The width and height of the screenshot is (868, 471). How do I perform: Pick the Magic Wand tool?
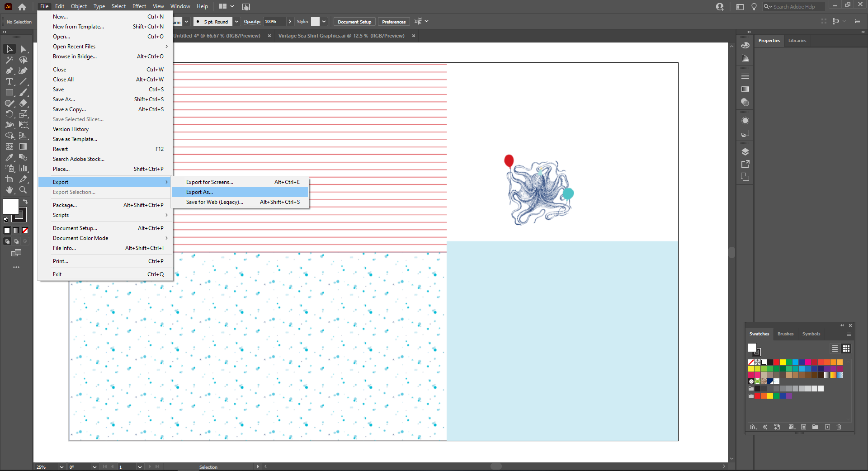9,60
